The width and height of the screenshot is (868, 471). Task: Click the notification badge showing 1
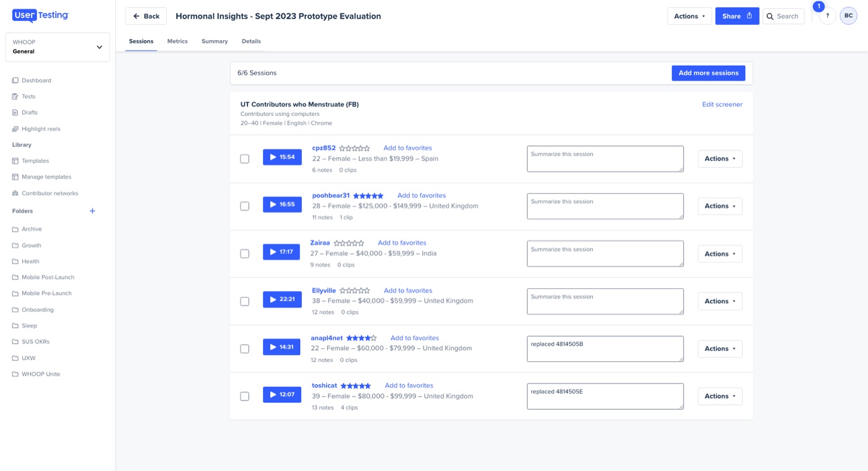click(818, 6)
